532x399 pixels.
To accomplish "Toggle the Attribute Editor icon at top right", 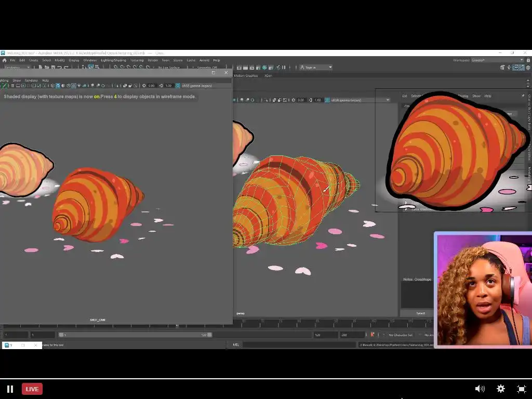I will 516,68.
